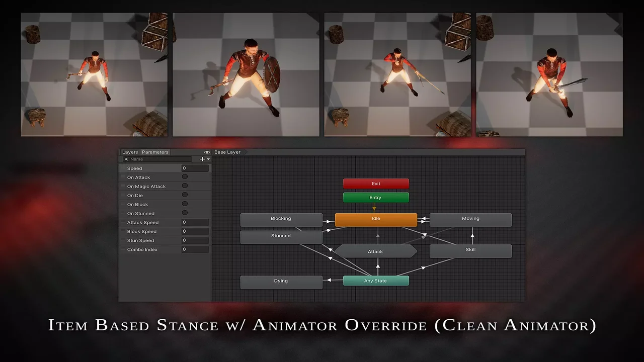Open the add-parameter dropdown arrow
Viewport: 644px width, 362px height.
click(x=208, y=159)
